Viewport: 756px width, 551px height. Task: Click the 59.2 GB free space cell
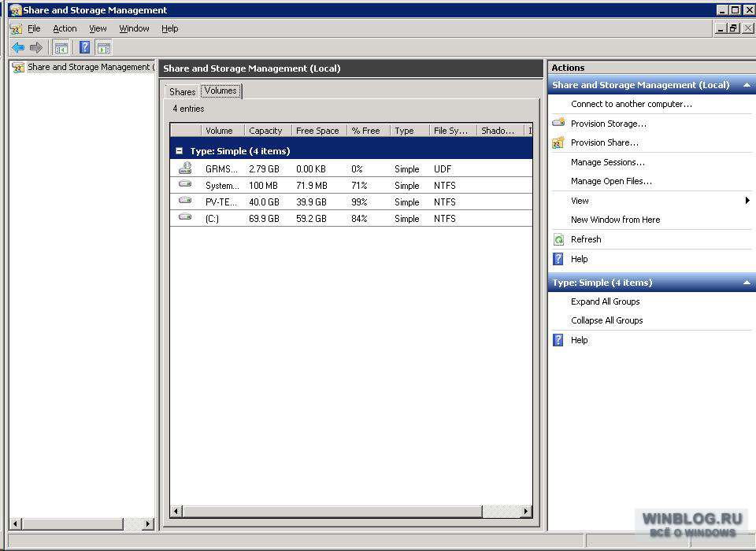point(312,218)
